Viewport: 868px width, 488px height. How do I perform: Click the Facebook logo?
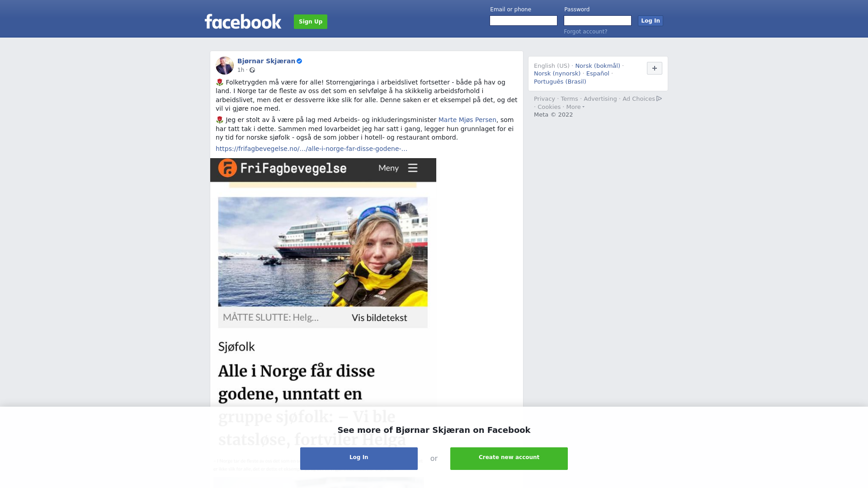243,21
